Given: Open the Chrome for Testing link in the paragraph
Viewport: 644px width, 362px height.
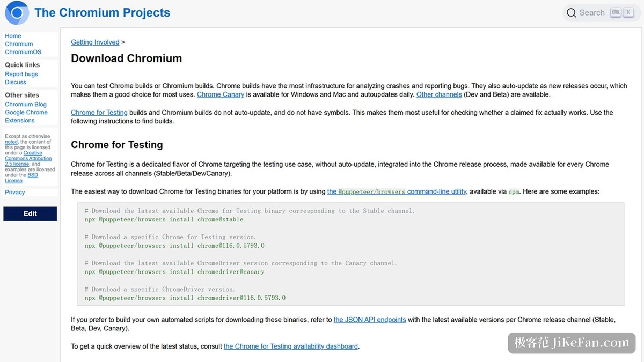Looking at the screenshot, I should [99, 113].
